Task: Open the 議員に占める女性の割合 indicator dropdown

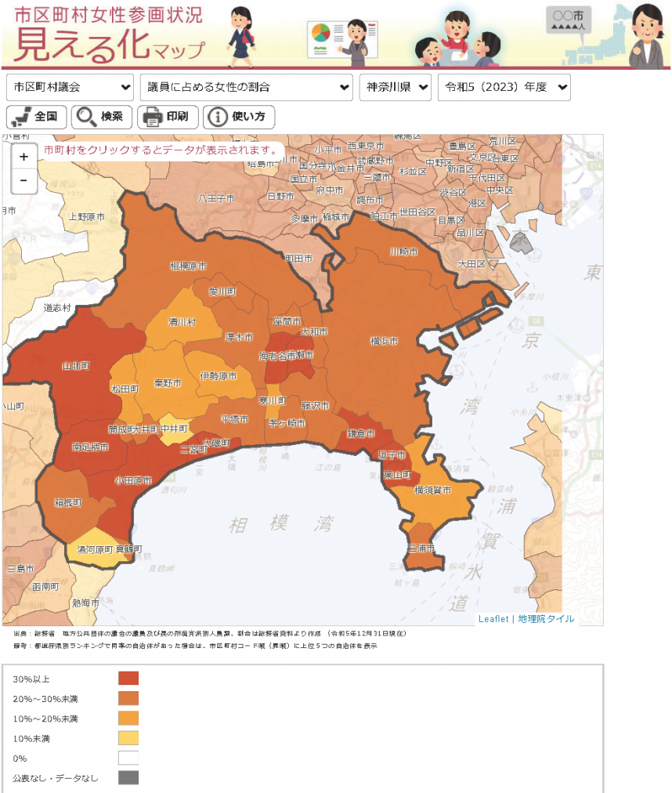Action: (246, 87)
